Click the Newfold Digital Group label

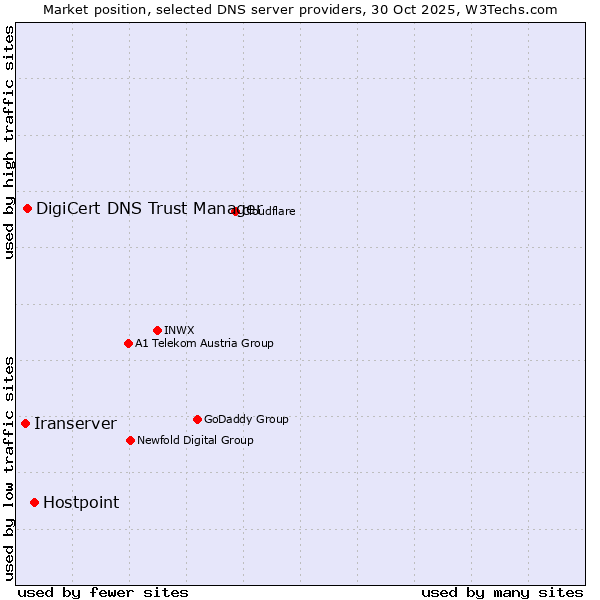coord(195,441)
